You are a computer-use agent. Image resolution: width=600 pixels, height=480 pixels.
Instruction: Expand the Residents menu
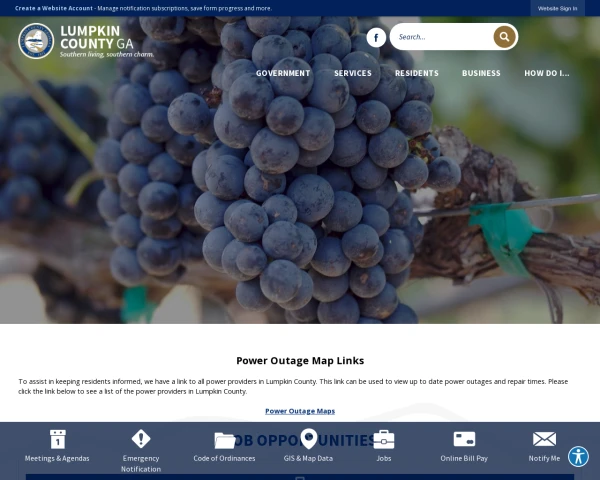[417, 73]
